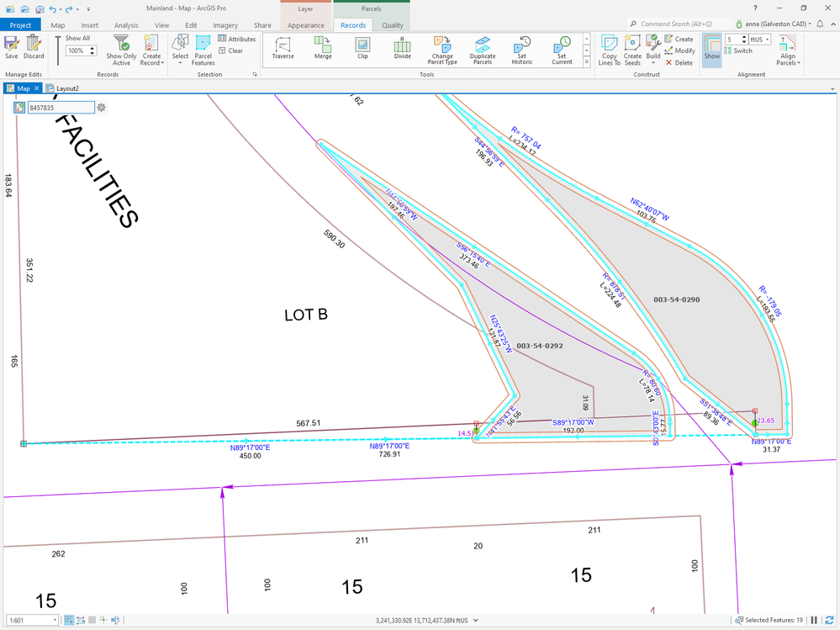Click the Command Search box

679,24
